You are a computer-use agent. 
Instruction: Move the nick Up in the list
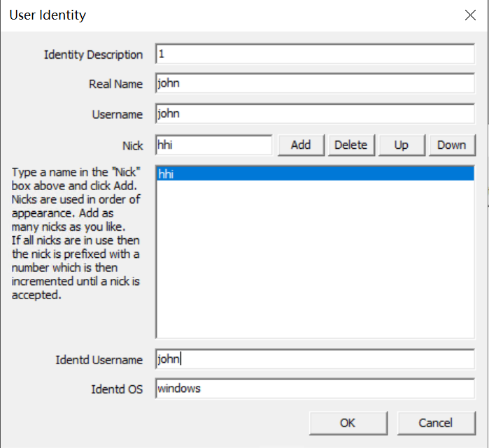coord(401,145)
